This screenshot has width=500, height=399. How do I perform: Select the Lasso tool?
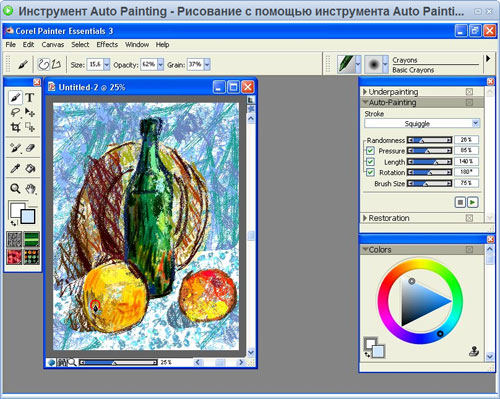(x=15, y=113)
